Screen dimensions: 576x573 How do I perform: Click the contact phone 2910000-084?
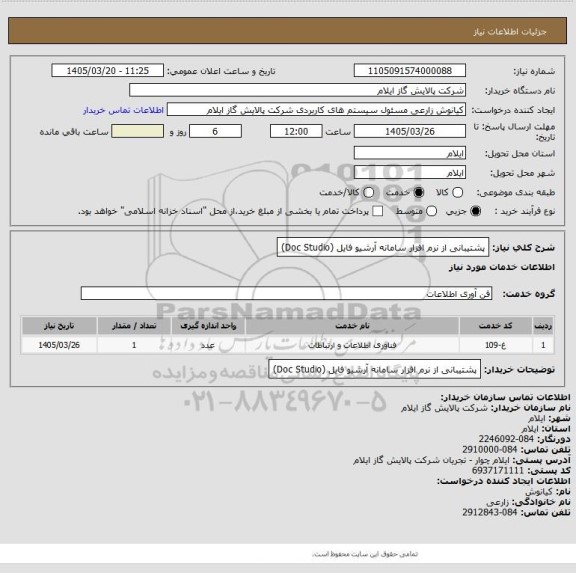490,450
